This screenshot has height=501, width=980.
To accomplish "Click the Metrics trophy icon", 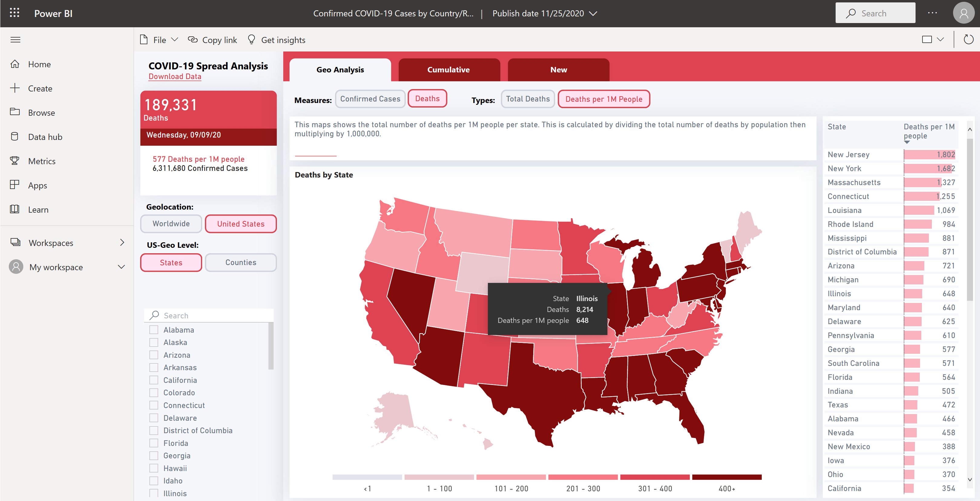I will click(15, 161).
